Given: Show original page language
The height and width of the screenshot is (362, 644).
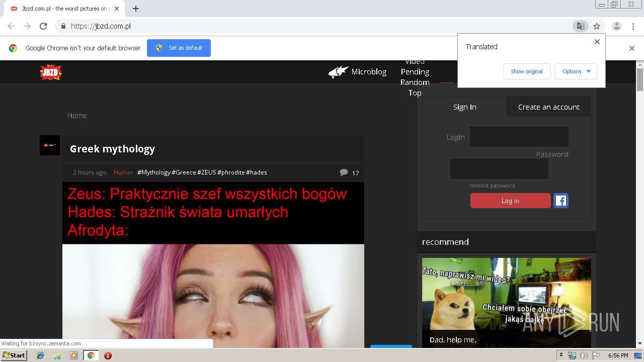Looking at the screenshot, I should tap(527, 71).
